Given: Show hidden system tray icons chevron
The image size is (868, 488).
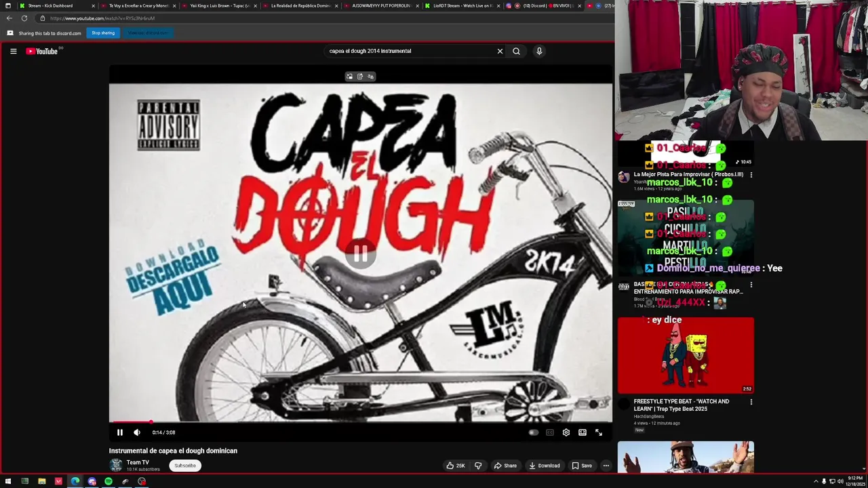Looking at the screenshot, I should click(x=816, y=482).
